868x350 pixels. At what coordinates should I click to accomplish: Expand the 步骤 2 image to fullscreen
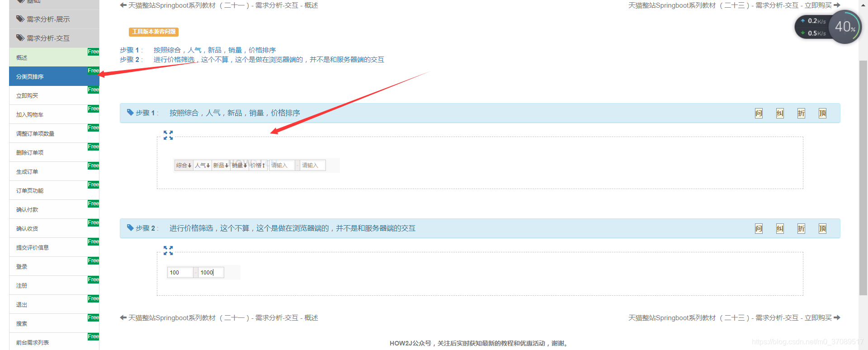point(168,251)
